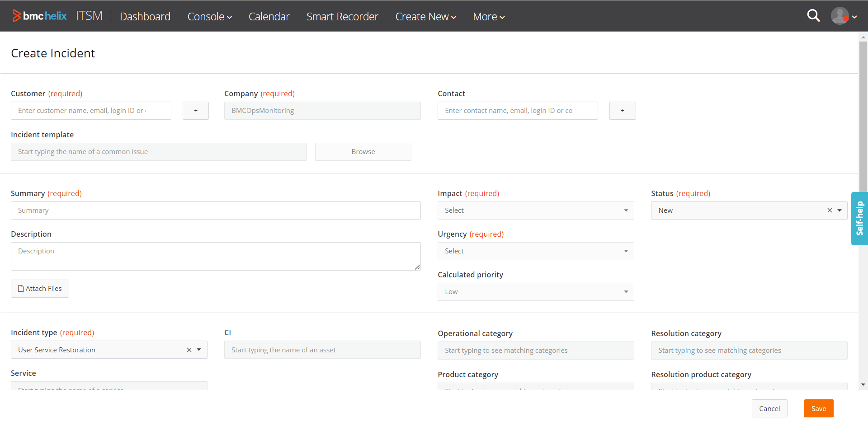Clear the Status field with X icon
The width and height of the screenshot is (868, 421).
tap(830, 210)
